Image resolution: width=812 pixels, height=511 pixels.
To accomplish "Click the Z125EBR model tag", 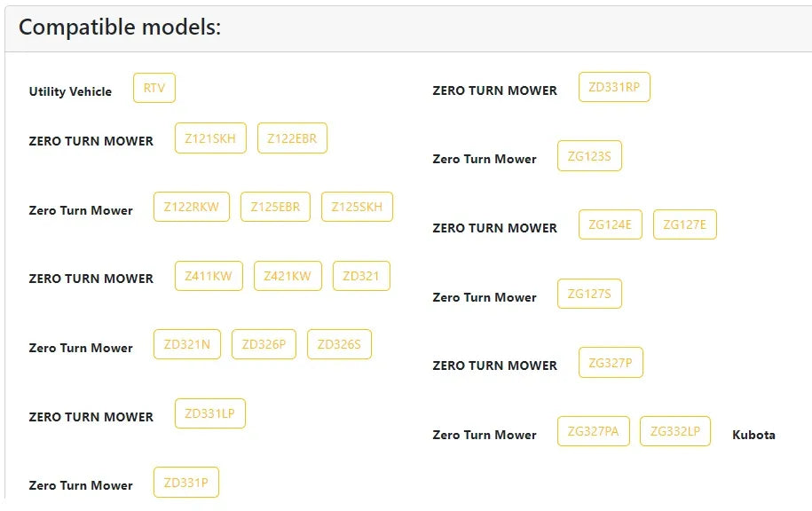I will tap(275, 207).
